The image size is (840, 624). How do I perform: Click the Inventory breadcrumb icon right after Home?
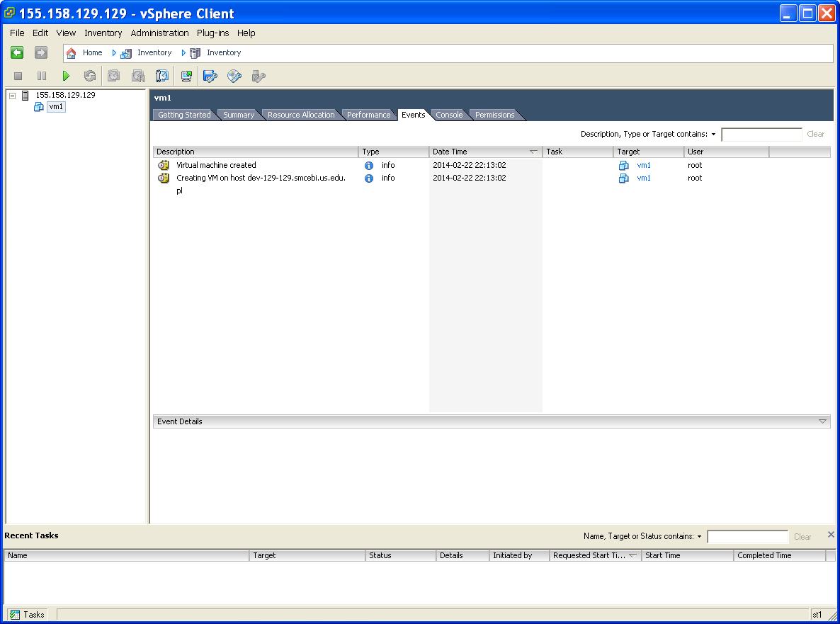click(126, 53)
